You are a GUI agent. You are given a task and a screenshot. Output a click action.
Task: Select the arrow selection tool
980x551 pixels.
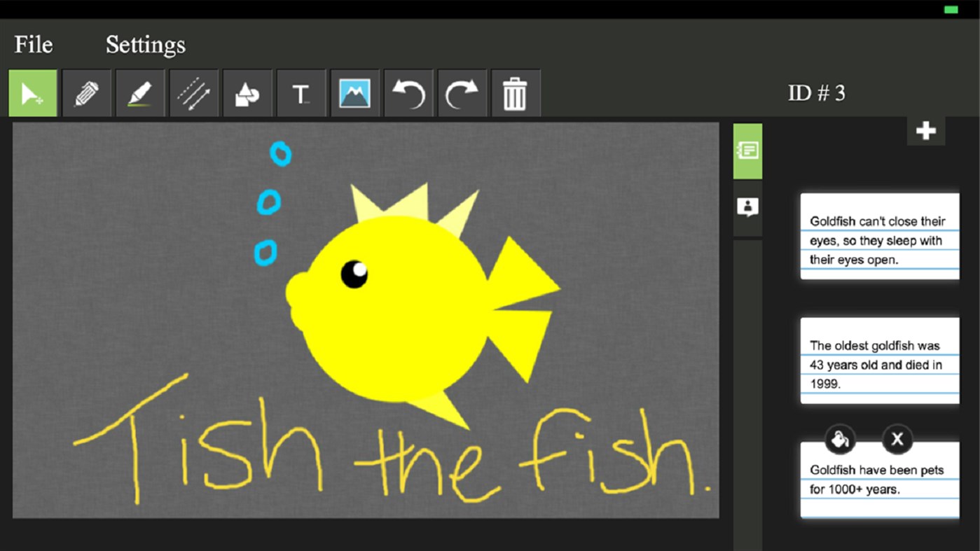click(x=32, y=93)
